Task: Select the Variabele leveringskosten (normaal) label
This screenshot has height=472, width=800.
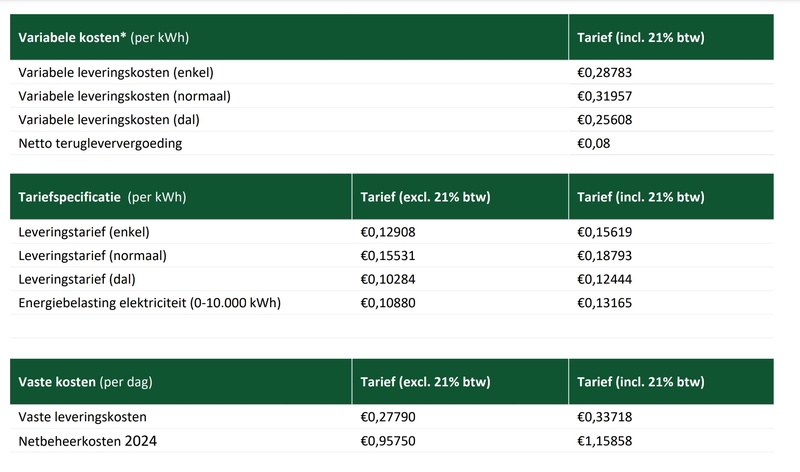Action: tap(125, 96)
